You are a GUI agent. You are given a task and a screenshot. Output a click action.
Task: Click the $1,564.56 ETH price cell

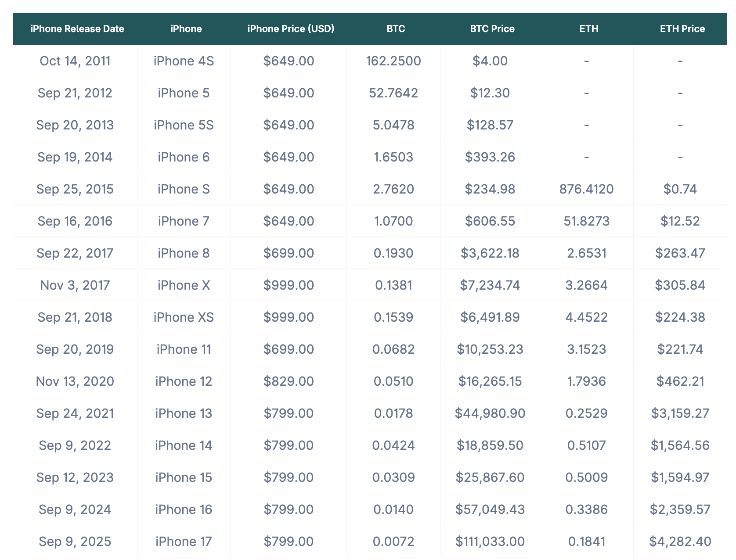680,445
